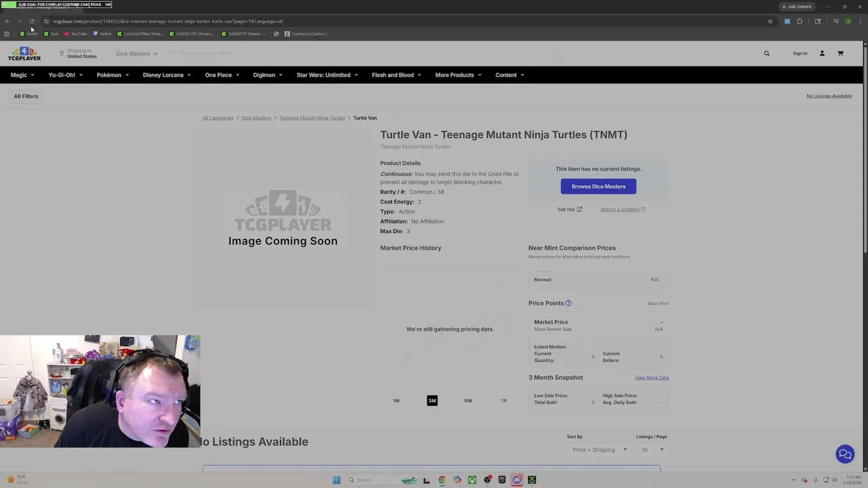Image resolution: width=868 pixels, height=488 pixels.
Task: Open the chat support bubble icon
Action: point(845,454)
